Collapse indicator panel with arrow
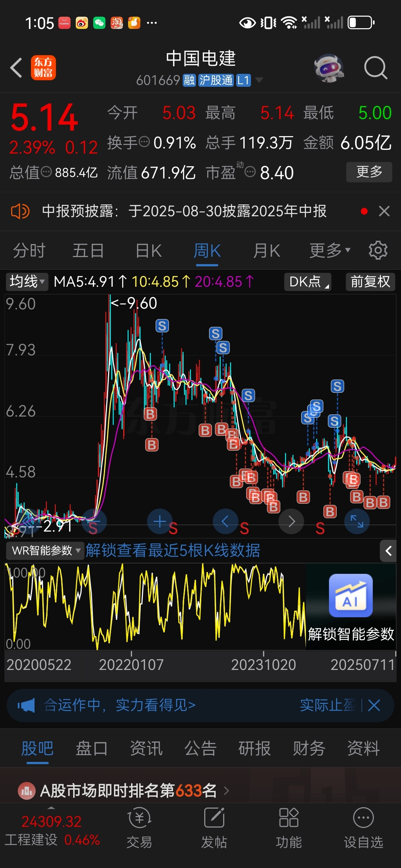Viewport: 401px width, 868px height. [x=388, y=551]
